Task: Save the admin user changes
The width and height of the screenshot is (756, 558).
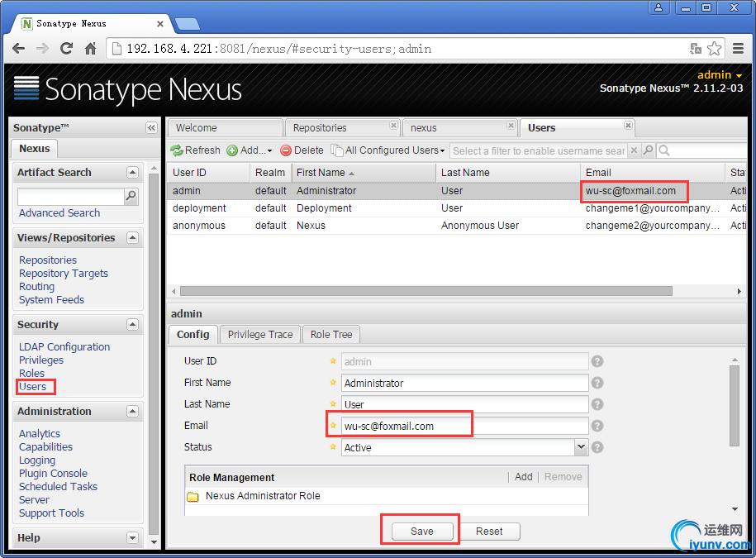Action: (422, 531)
